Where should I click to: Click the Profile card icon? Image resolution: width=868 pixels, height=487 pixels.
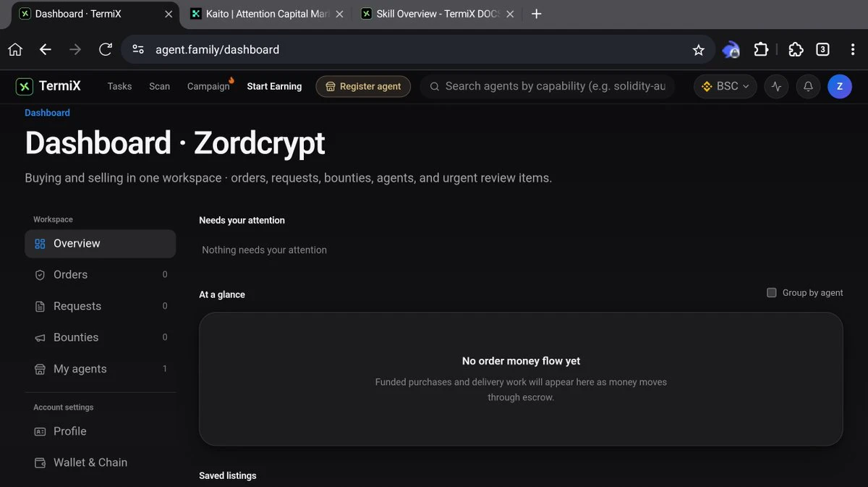click(x=40, y=431)
